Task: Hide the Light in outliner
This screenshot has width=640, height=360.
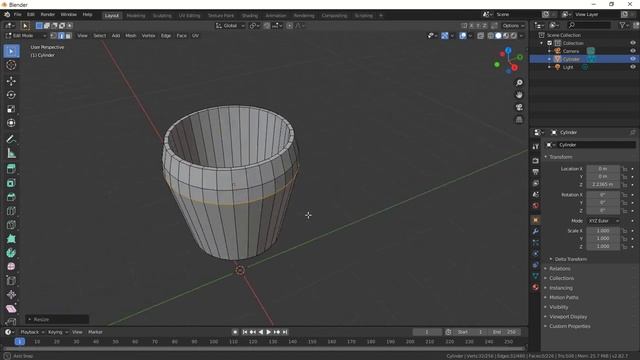Action: (x=633, y=67)
